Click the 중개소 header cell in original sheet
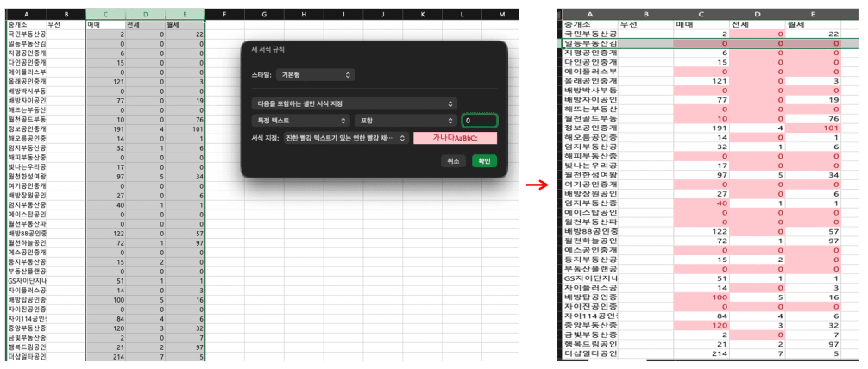Viewport: 868px width, 369px height. pos(26,24)
